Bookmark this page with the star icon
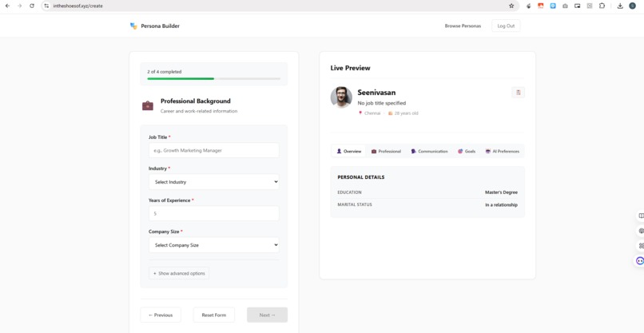This screenshot has height=333, width=644. pos(511,6)
